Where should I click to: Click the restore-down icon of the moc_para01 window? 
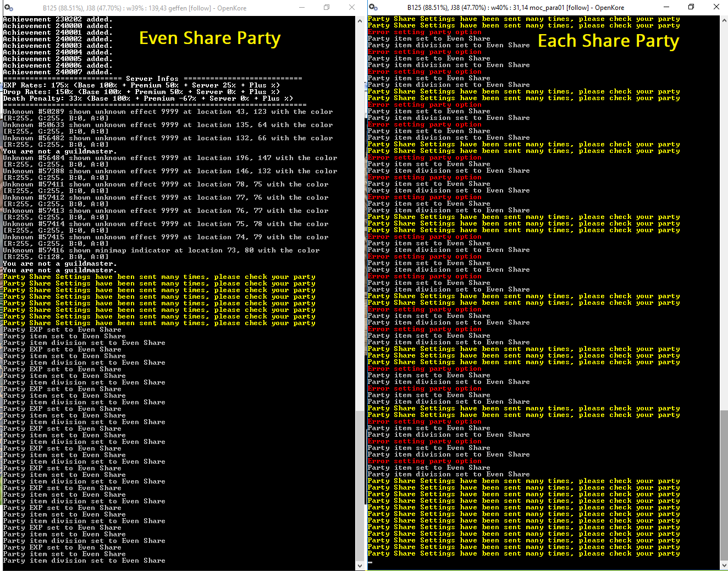tap(691, 7)
